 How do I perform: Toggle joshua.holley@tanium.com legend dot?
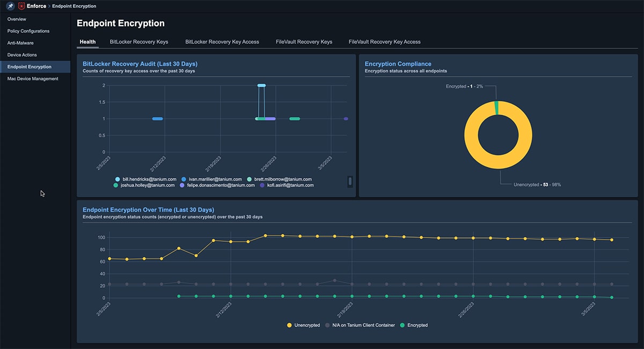(x=116, y=185)
